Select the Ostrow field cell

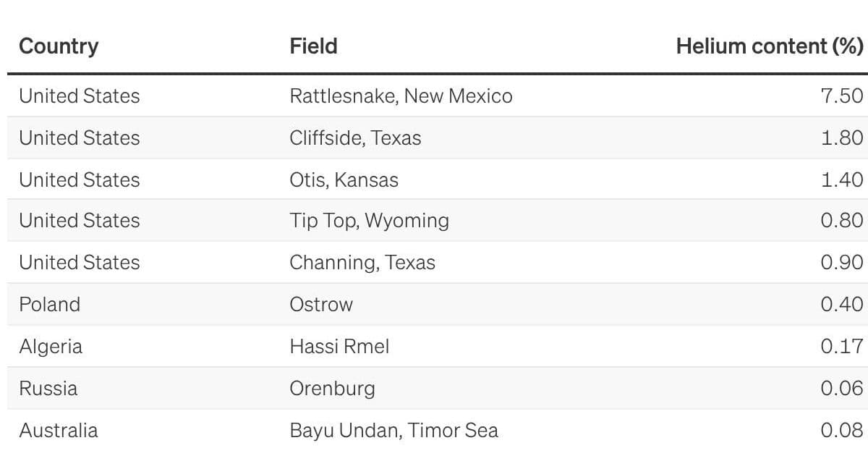pyautogui.click(x=321, y=304)
